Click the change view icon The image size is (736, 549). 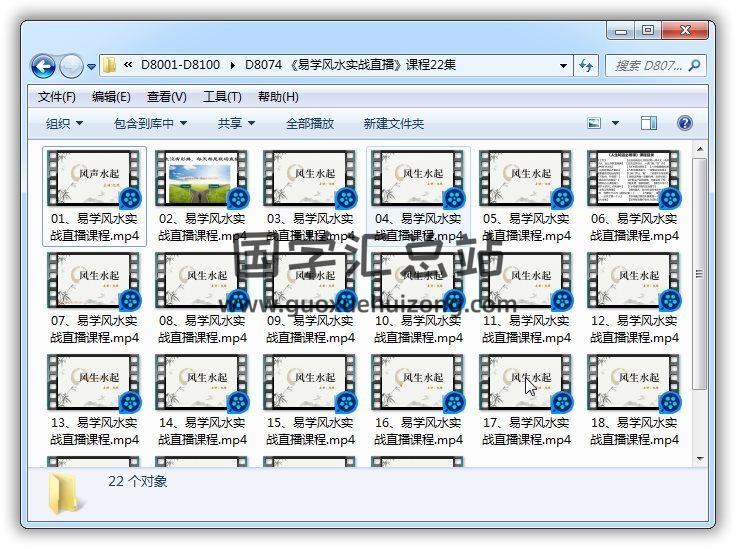pyautogui.click(x=595, y=123)
